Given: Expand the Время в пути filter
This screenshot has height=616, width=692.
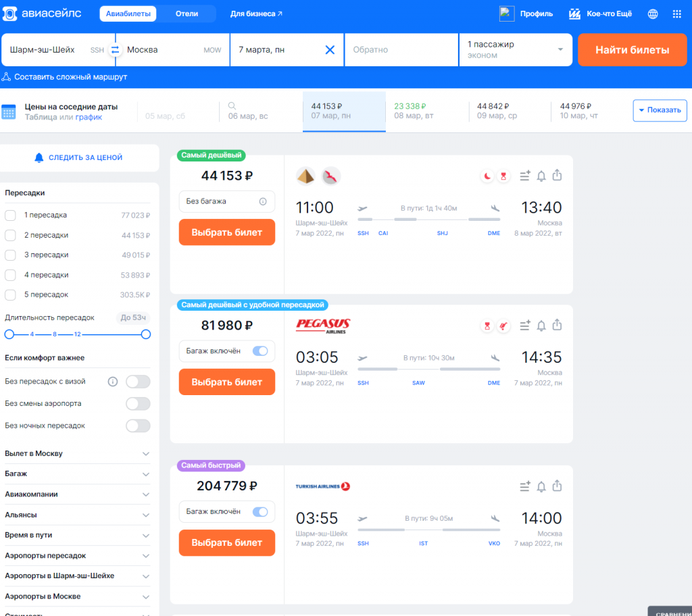Looking at the screenshot, I should (77, 535).
